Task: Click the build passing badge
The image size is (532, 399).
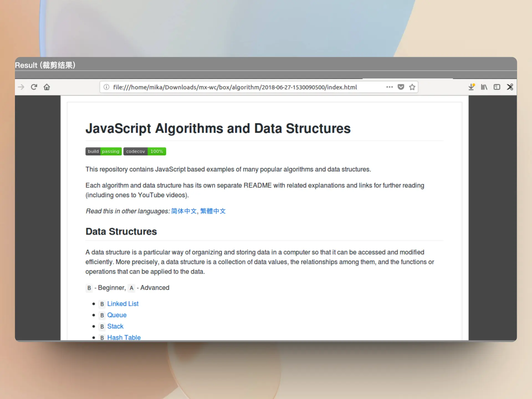Action: [x=103, y=151]
